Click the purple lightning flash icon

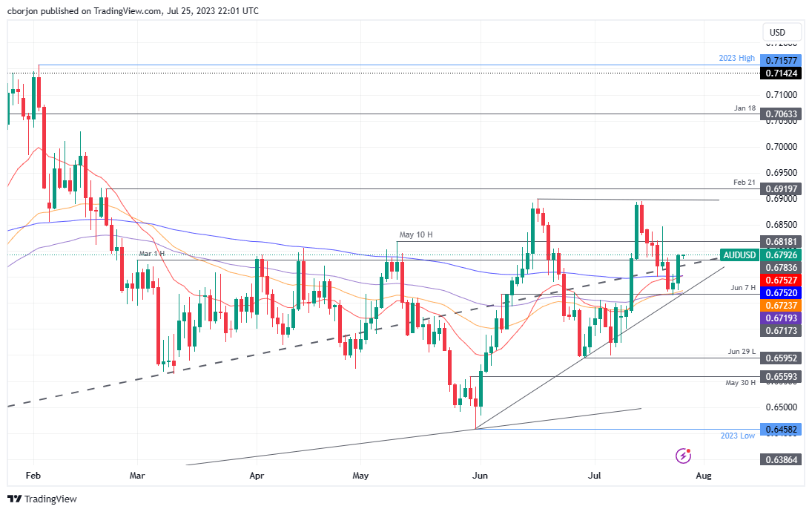(x=683, y=457)
